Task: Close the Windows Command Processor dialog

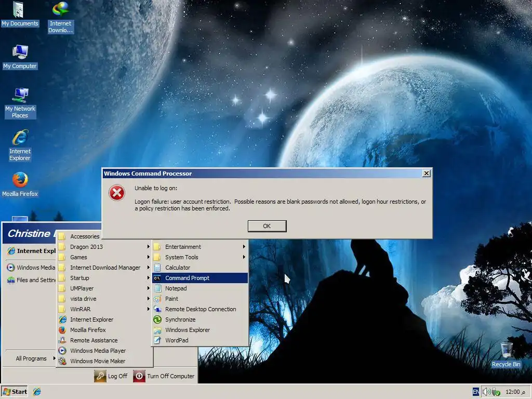Action: tap(427, 174)
